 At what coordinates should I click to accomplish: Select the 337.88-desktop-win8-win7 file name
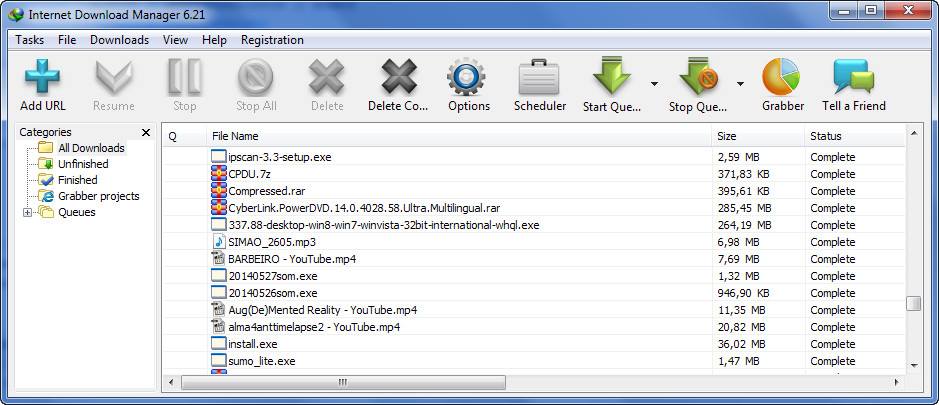(x=384, y=225)
